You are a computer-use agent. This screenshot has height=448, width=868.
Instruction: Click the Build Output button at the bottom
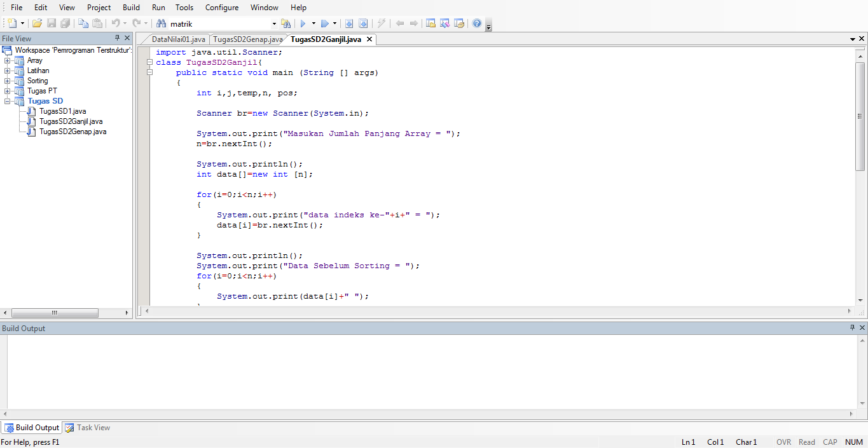coord(31,427)
